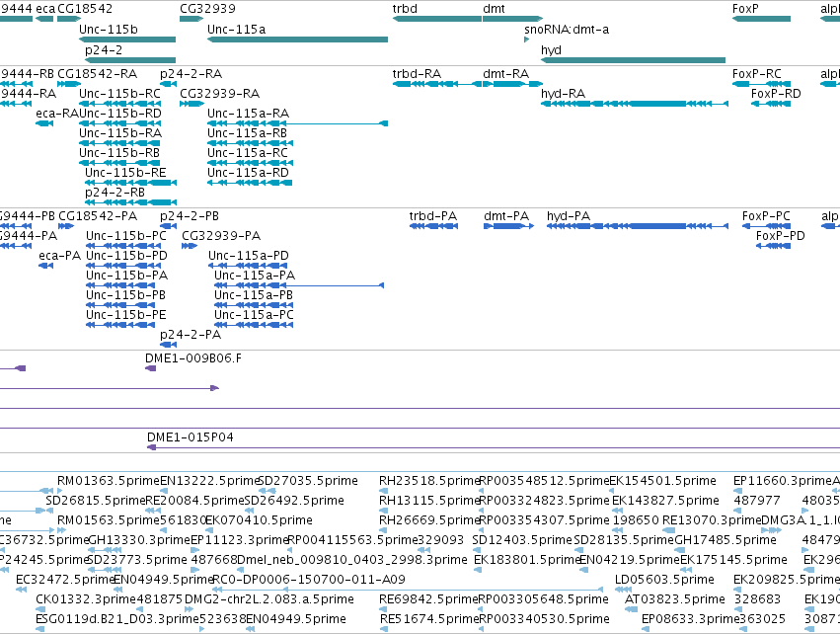This screenshot has width=840, height=634.
Task: Click the hyd-PA protein glyph
Action: pos(638,226)
